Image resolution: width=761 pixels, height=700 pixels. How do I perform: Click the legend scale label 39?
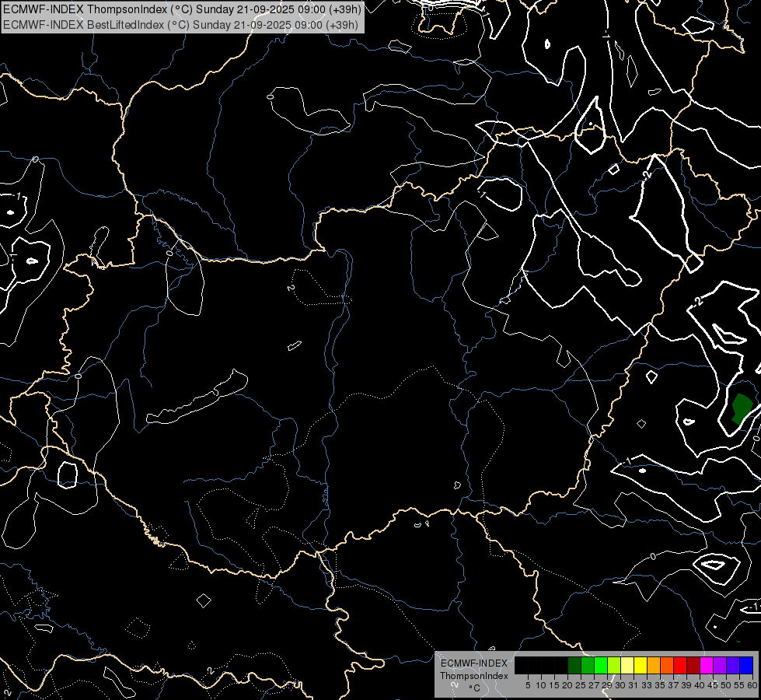point(686,685)
